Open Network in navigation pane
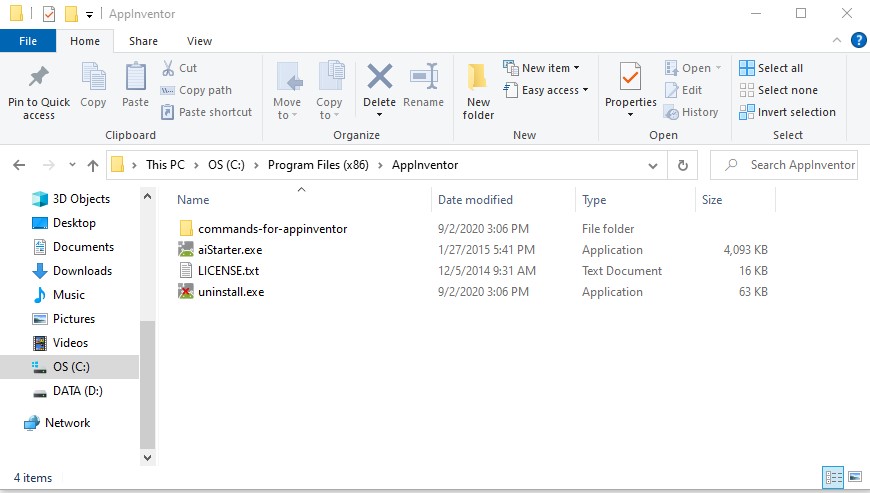 (67, 423)
